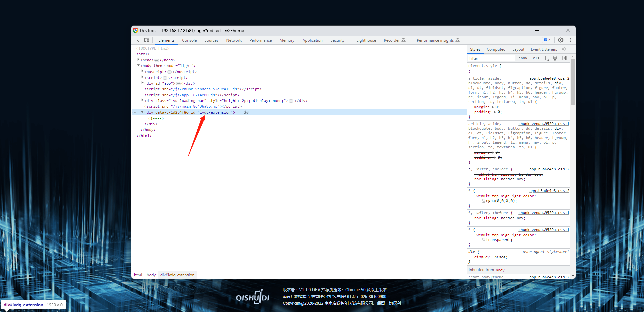The height and width of the screenshot is (312, 644).
Task: Expand the padding shorthand triangle in app css rule
Action: [495, 112]
